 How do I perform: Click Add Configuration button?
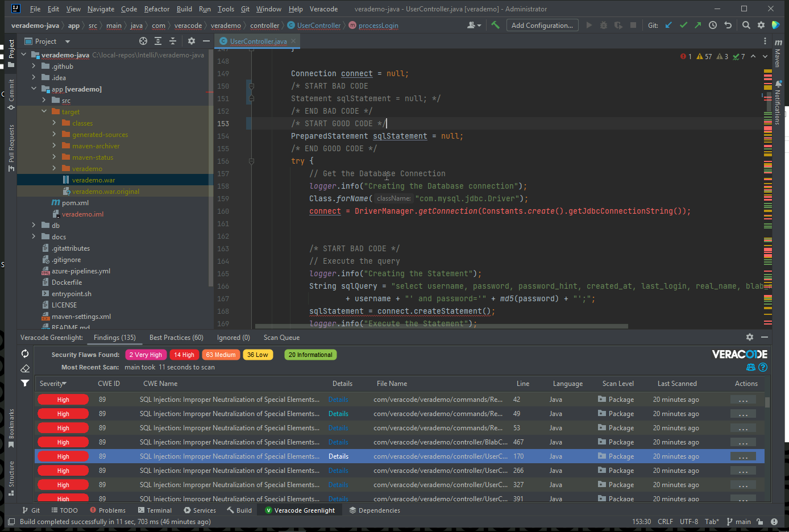tap(542, 25)
